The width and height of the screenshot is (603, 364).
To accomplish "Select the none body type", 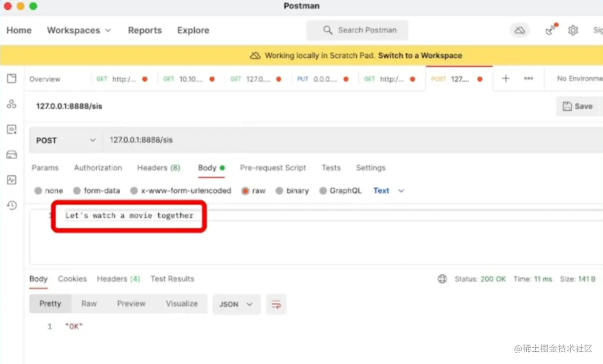I will click(x=48, y=191).
